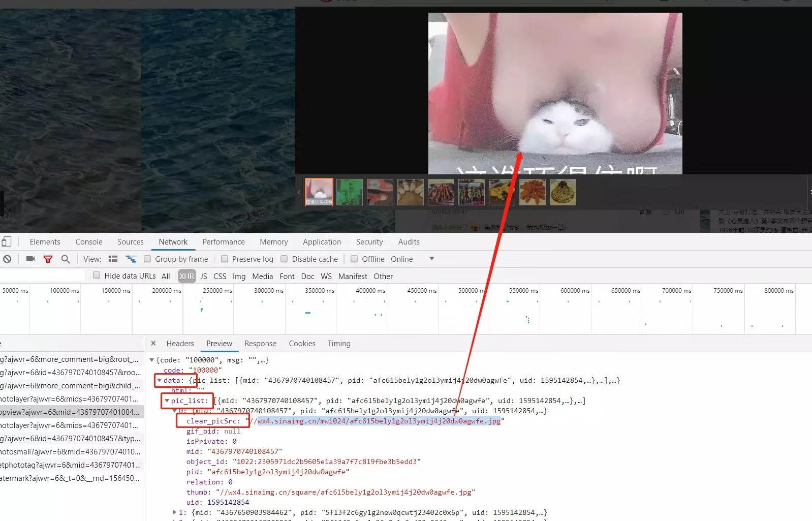This screenshot has width=812, height=521.
Task: Filter requests by WS
Action: coord(326,276)
